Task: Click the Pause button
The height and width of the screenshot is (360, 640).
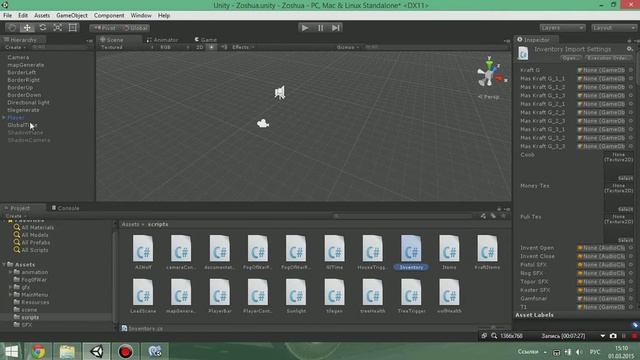Action: [x=320, y=28]
